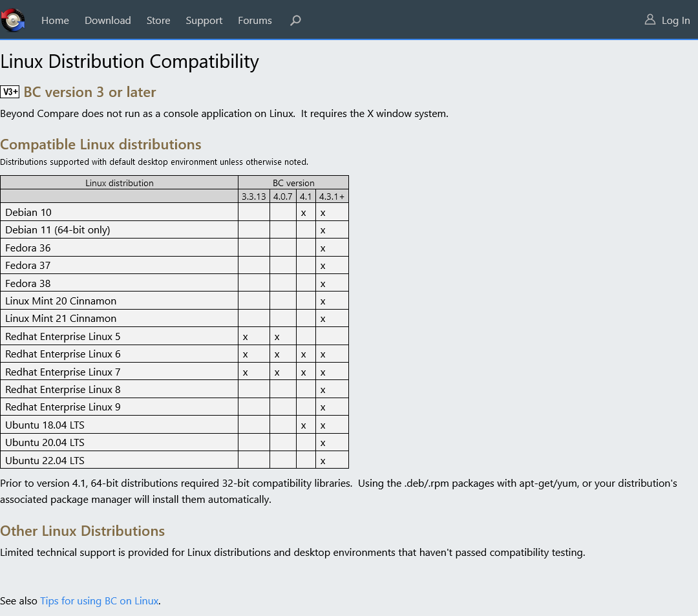Click the x in Redhat Enterprise Linux 7's 4.0.7 column
The height and width of the screenshot is (616, 698).
[277, 372]
